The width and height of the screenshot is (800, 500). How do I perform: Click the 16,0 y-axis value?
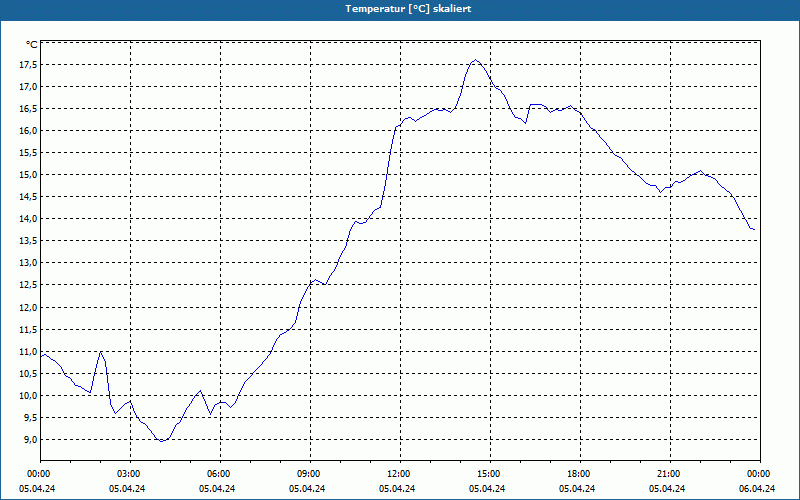pyautogui.click(x=29, y=131)
